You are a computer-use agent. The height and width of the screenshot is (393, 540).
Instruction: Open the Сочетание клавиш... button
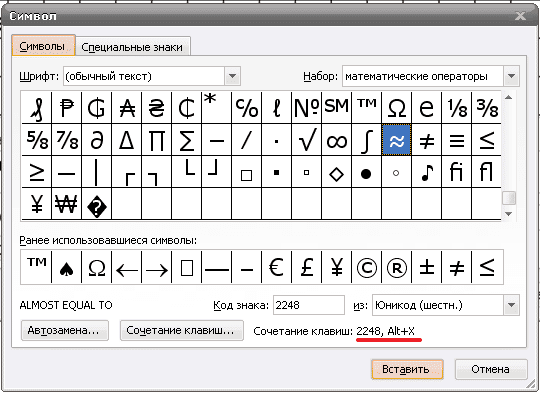(x=182, y=331)
